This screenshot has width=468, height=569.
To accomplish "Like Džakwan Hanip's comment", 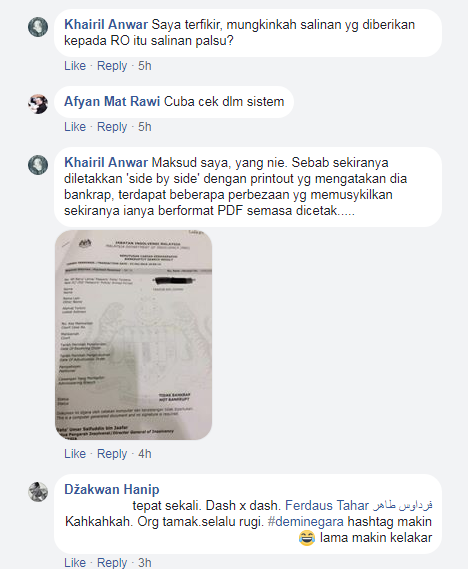I will [x=75, y=562].
